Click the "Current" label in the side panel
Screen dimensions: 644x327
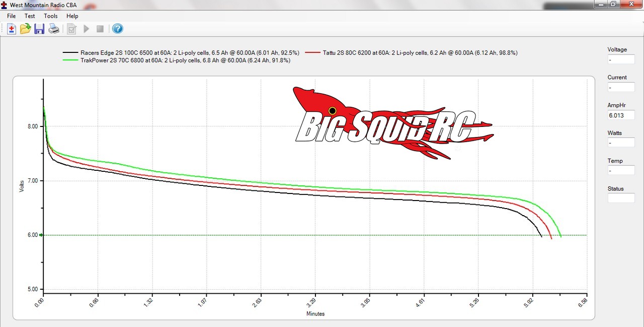(617, 78)
